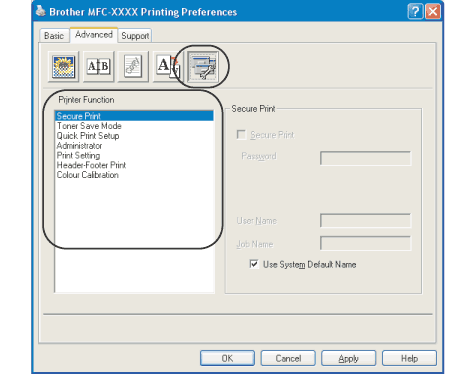
Task: Switch to the Support tab
Action: point(135,36)
